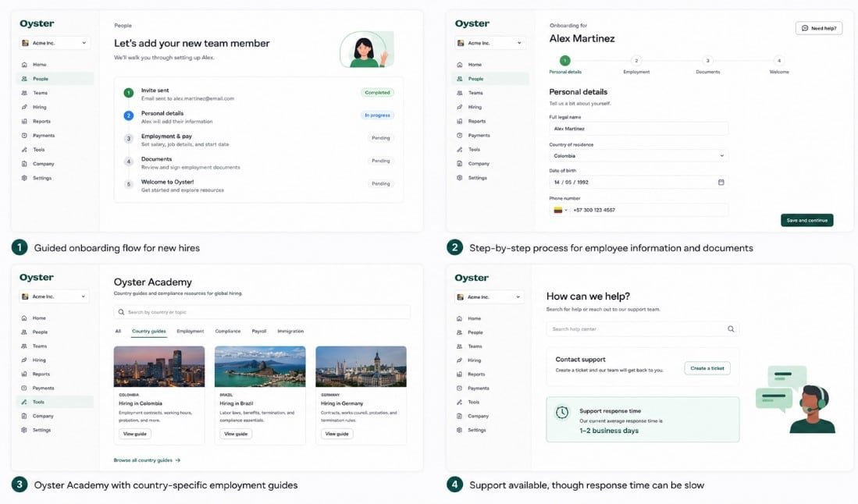Select the Immigration tab
Image resolution: width=858 pixels, height=504 pixels.
[x=290, y=332]
